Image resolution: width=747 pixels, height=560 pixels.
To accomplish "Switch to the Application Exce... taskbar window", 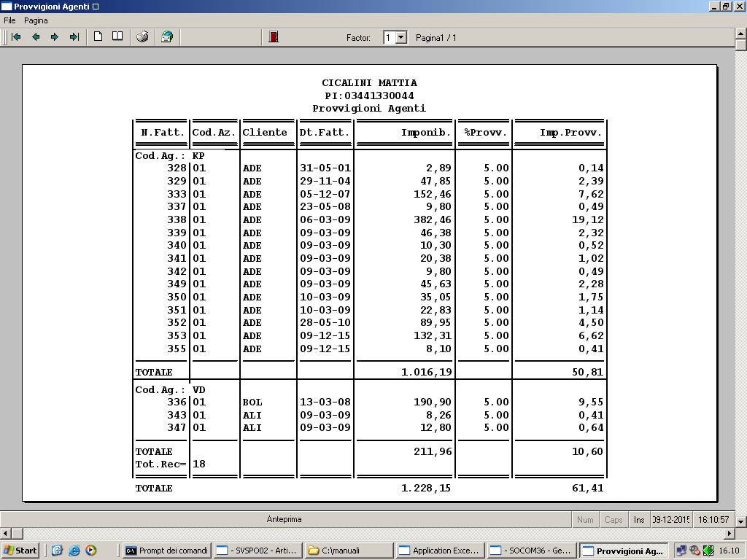I will click(441, 551).
